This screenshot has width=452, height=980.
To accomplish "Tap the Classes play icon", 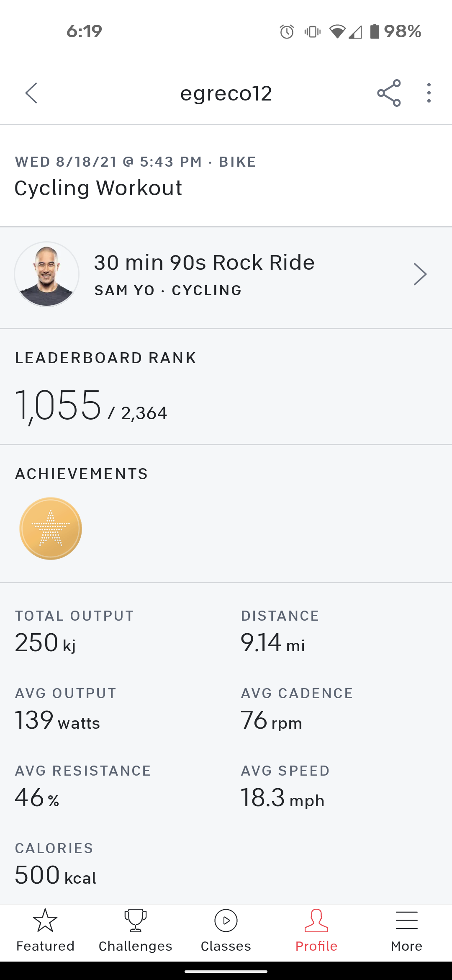I will point(226,921).
